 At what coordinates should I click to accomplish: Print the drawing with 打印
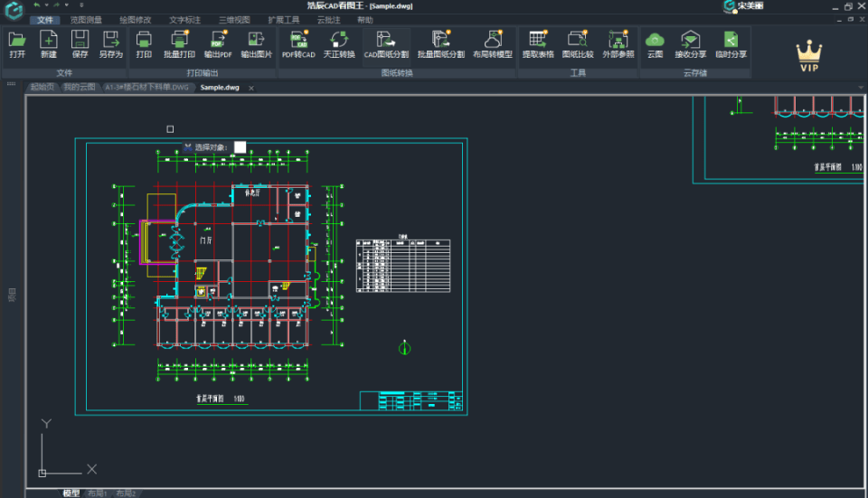(x=144, y=44)
